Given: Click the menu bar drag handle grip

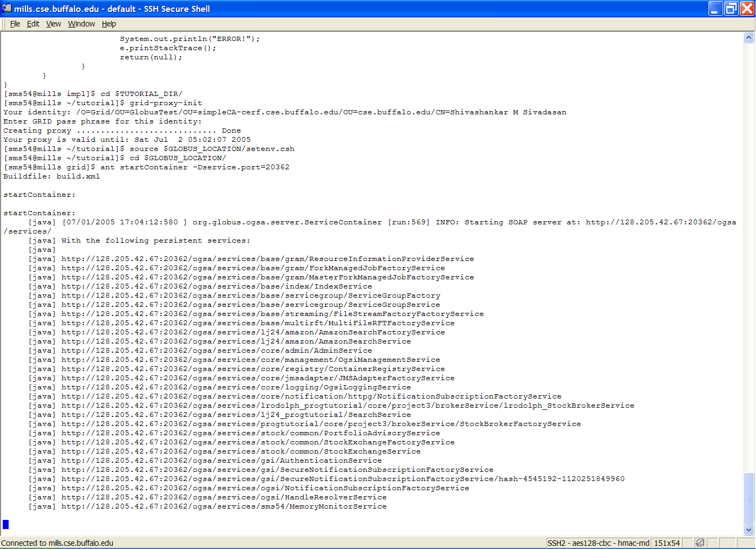Looking at the screenshot, I should pyautogui.click(x=4, y=24).
